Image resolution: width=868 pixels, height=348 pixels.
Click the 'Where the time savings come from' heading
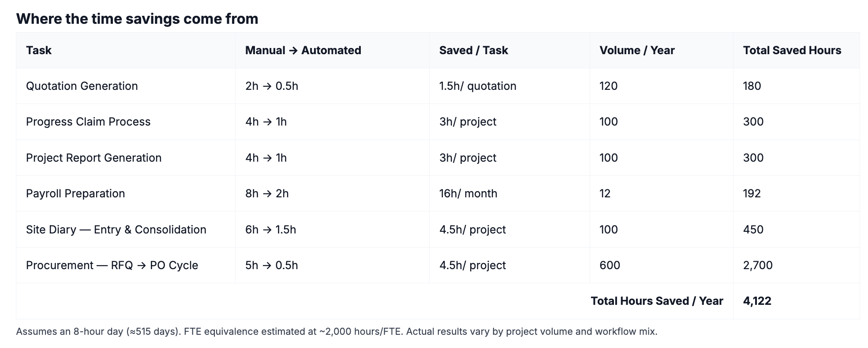coord(137,19)
